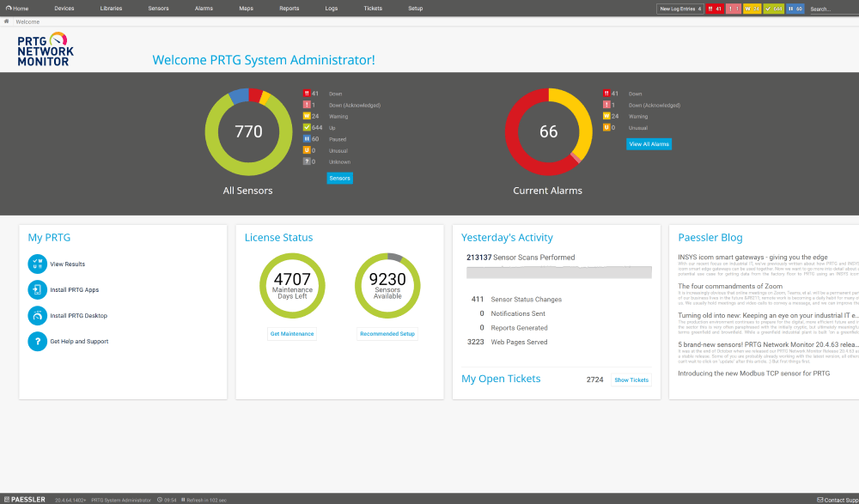Open the Modbus TCP sensor blog post
859x504 pixels.
point(754,373)
